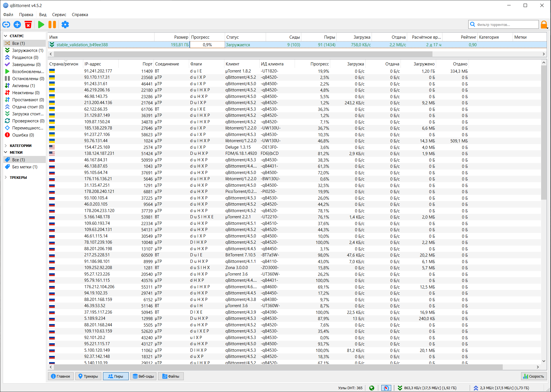Select the Загружаются (1) status filter
This screenshot has height=392, width=551.
point(25,50)
